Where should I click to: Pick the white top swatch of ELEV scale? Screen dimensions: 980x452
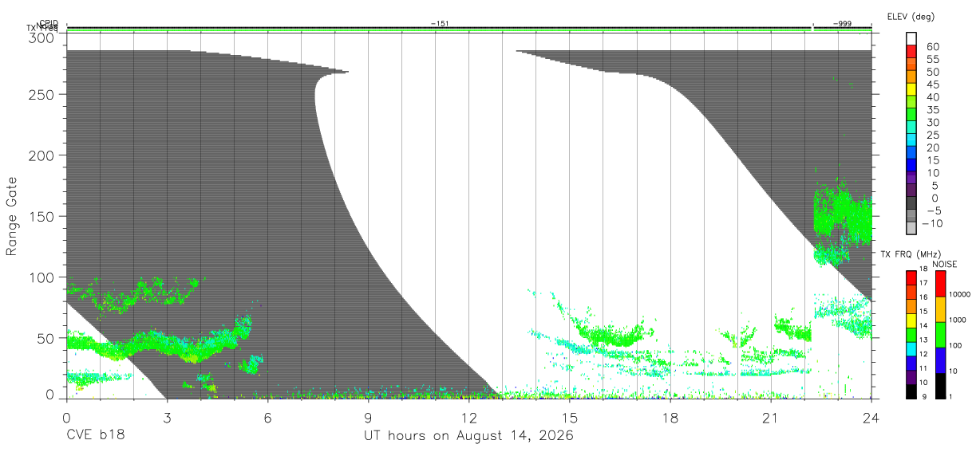click(x=911, y=39)
